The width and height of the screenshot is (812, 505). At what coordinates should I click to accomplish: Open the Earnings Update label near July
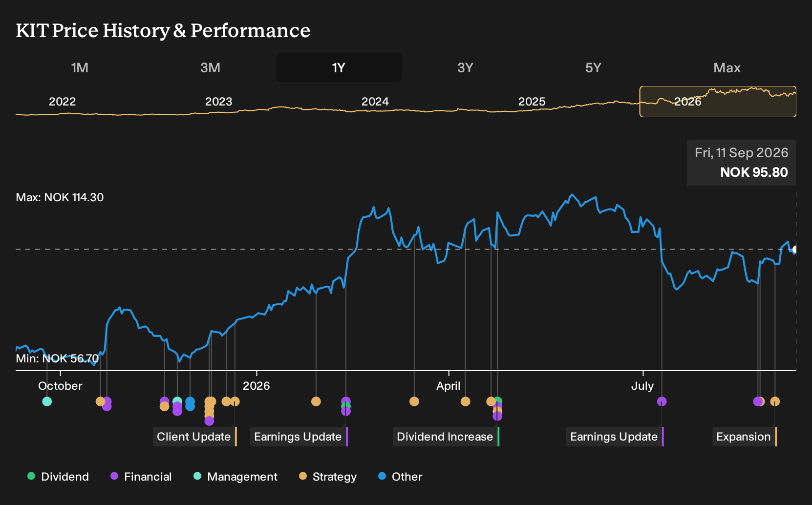click(615, 437)
